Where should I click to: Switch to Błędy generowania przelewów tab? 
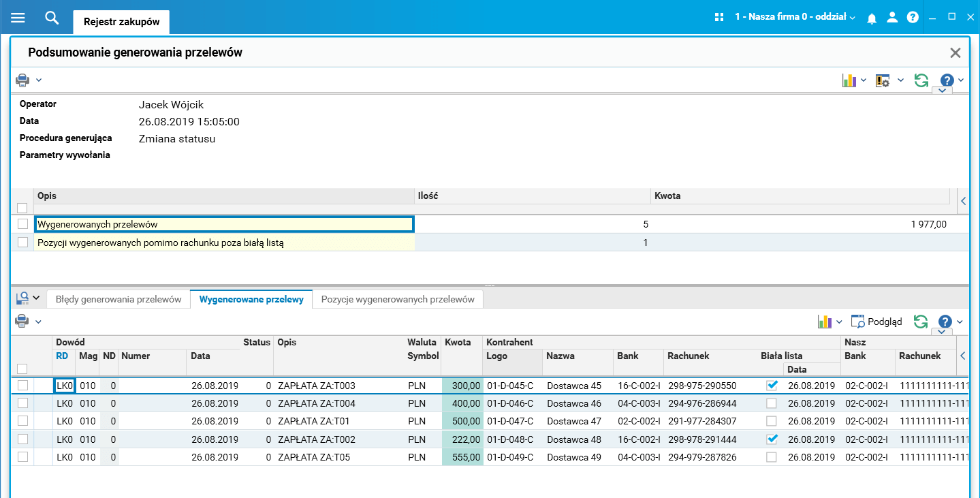point(118,299)
